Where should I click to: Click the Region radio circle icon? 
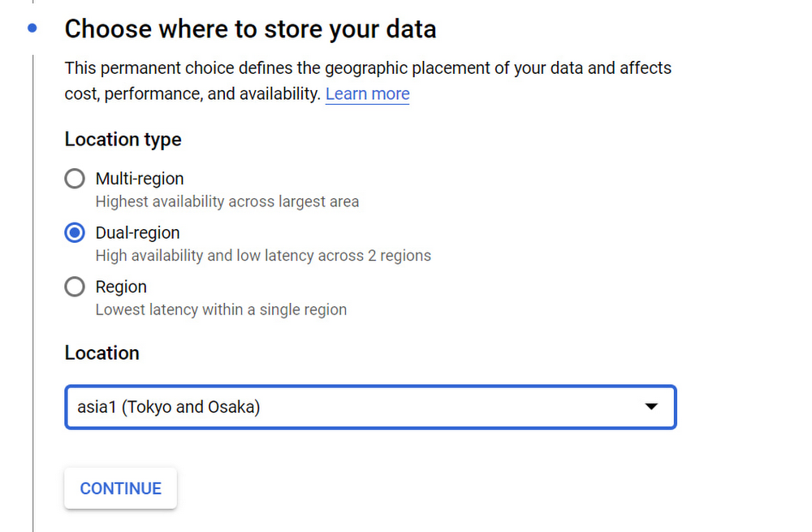pos(74,287)
